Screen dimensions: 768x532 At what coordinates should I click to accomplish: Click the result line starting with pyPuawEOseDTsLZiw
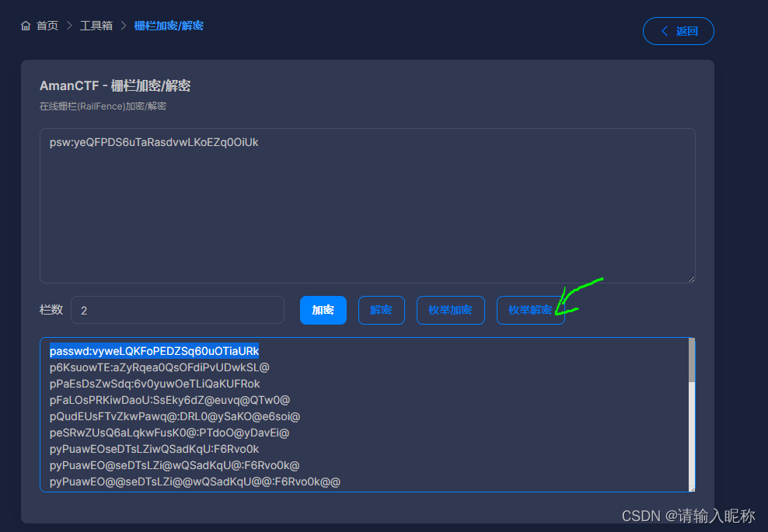coord(155,449)
